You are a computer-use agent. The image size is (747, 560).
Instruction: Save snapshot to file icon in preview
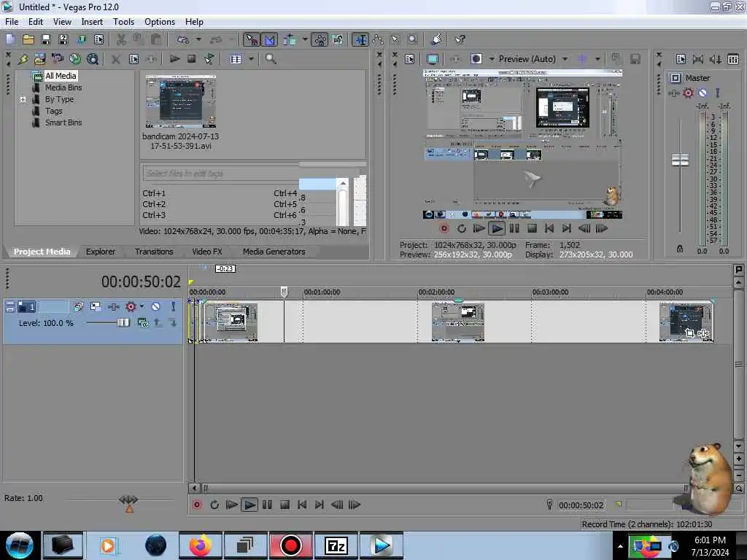click(635, 59)
